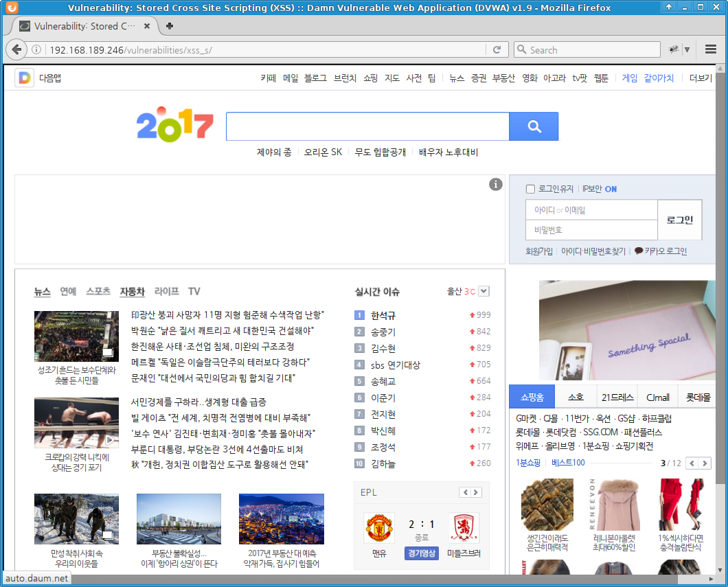Select the 라이프 tab
Screen dimensions: 728x587
point(167,291)
